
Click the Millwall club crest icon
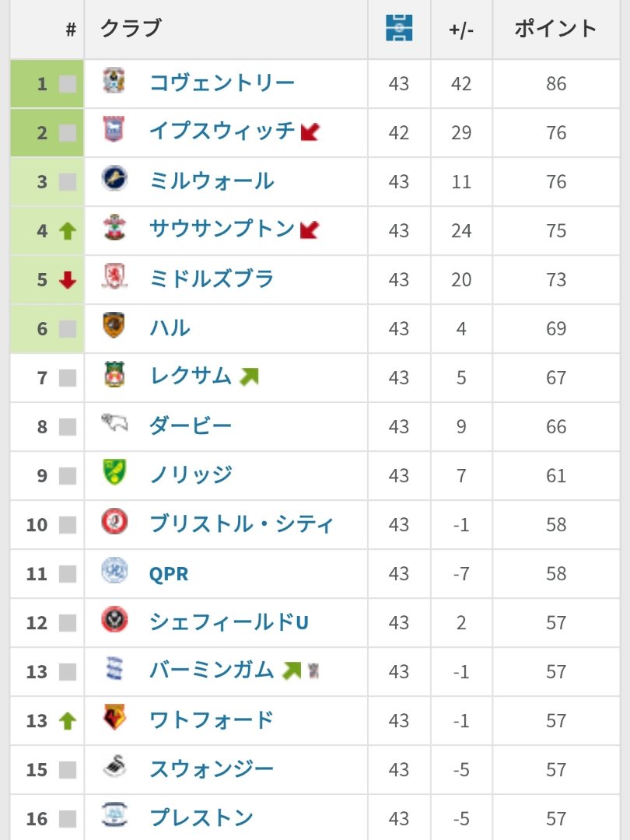114,180
